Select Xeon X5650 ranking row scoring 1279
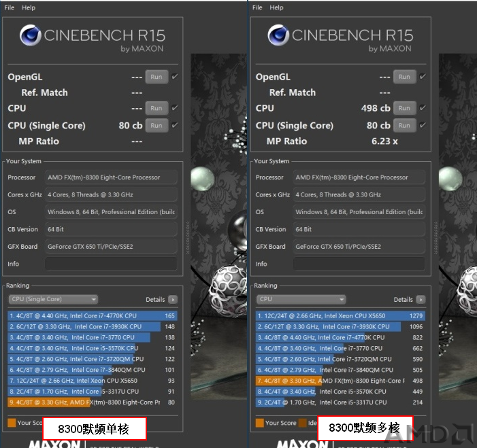 click(340, 316)
